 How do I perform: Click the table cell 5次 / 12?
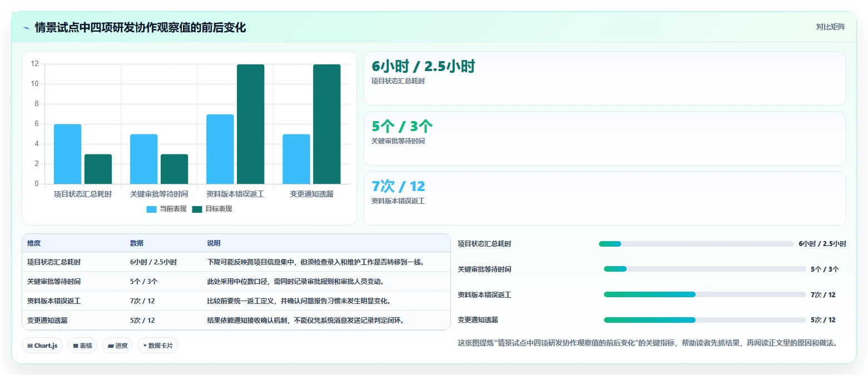[142, 320]
